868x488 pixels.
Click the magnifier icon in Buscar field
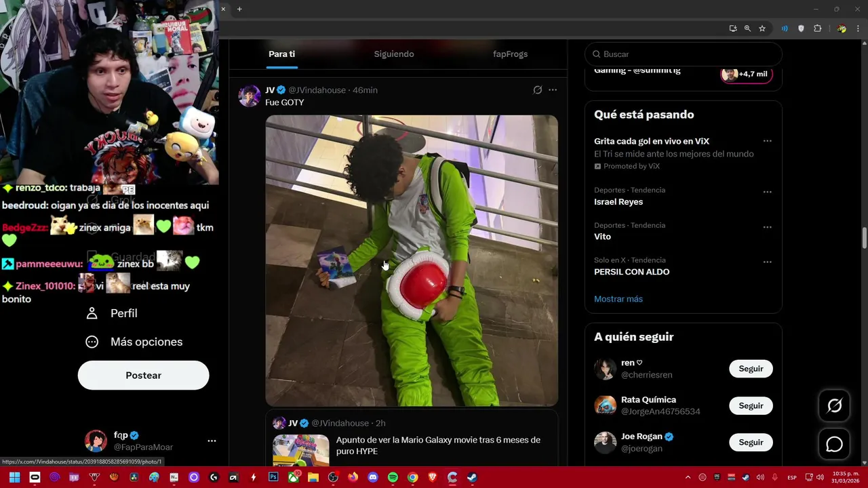click(597, 54)
